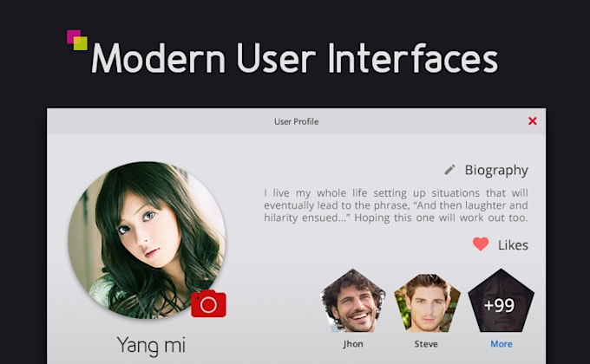The width and height of the screenshot is (590, 364).
Task: Close the User Profile window with red X
Action: 533,121
